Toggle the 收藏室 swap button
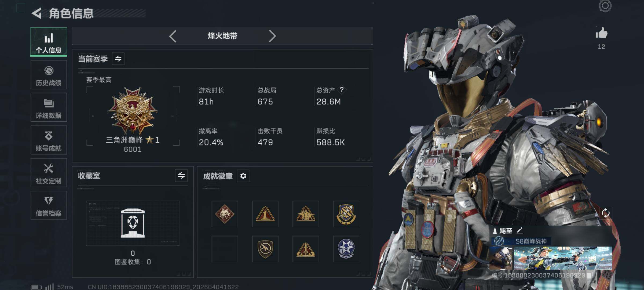This screenshot has height=290, width=644. point(181,176)
